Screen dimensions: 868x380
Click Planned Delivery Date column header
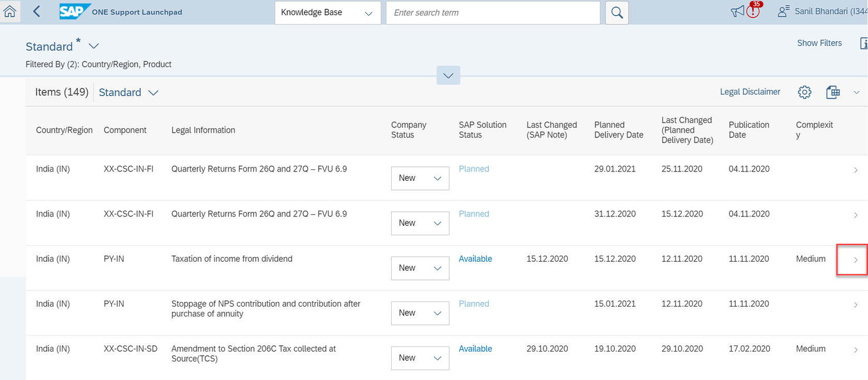pyautogui.click(x=618, y=130)
